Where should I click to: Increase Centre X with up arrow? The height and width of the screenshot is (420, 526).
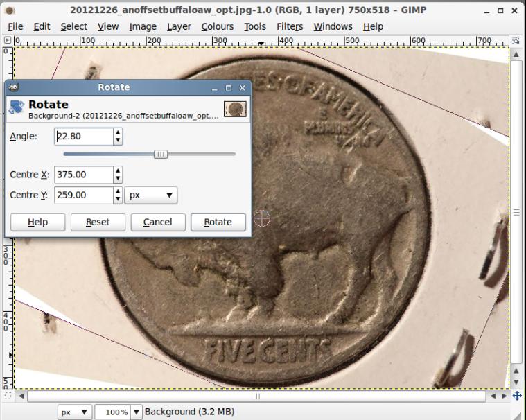click(x=118, y=170)
